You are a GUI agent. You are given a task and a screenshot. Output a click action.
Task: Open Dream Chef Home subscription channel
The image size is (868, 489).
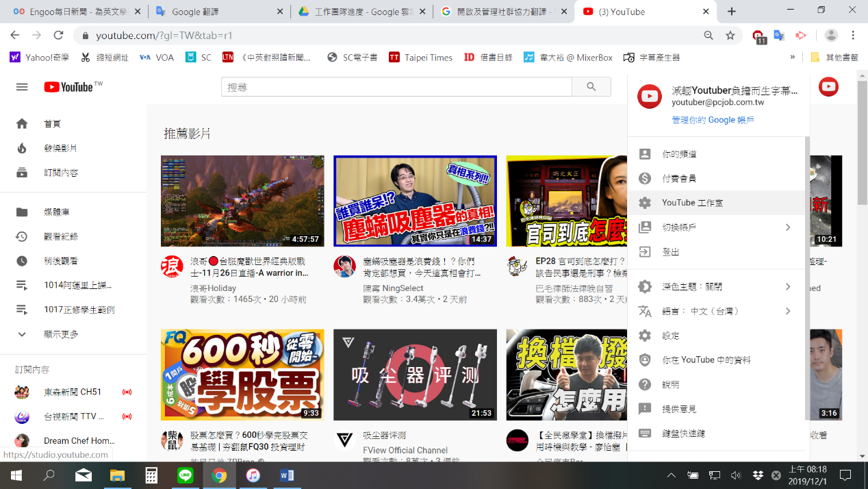pos(73,441)
